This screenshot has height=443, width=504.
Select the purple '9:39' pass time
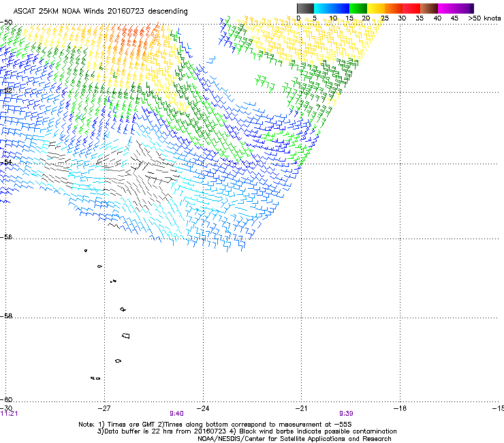pos(346,414)
